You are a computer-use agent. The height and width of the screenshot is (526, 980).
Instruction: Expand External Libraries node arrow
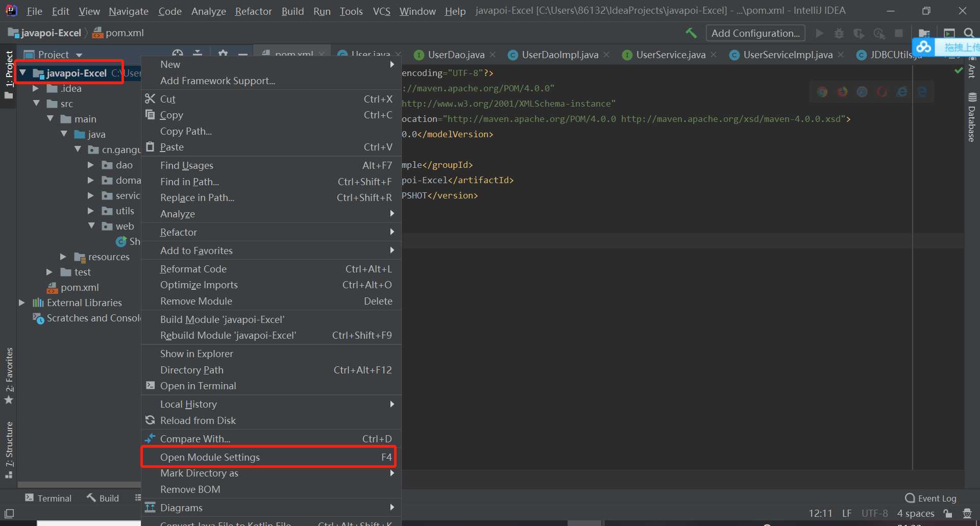(22, 303)
